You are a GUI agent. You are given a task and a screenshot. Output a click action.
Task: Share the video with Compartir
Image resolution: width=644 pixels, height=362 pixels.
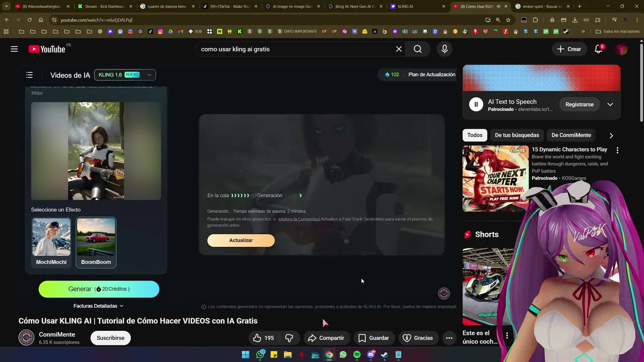326,338
